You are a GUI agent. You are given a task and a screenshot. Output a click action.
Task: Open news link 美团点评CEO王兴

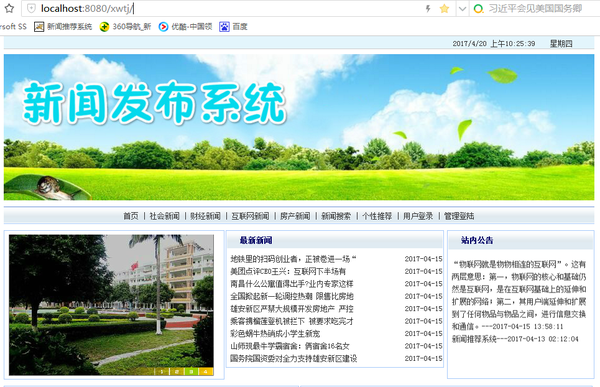288,271
